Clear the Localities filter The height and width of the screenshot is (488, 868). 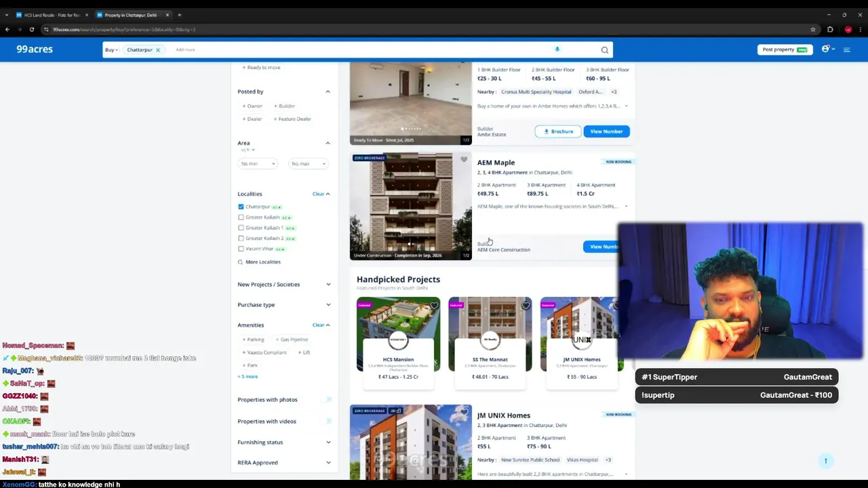tap(318, 194)
